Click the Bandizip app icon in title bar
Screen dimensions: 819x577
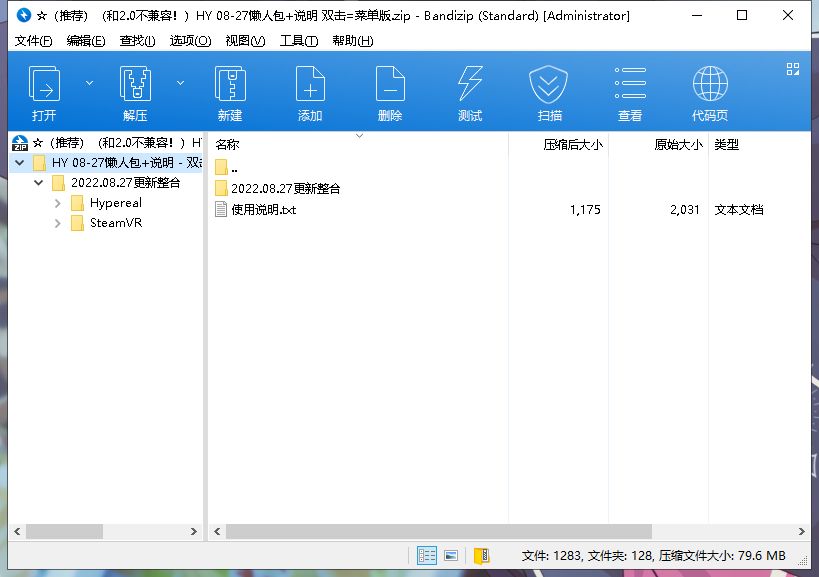click(24, 15)
